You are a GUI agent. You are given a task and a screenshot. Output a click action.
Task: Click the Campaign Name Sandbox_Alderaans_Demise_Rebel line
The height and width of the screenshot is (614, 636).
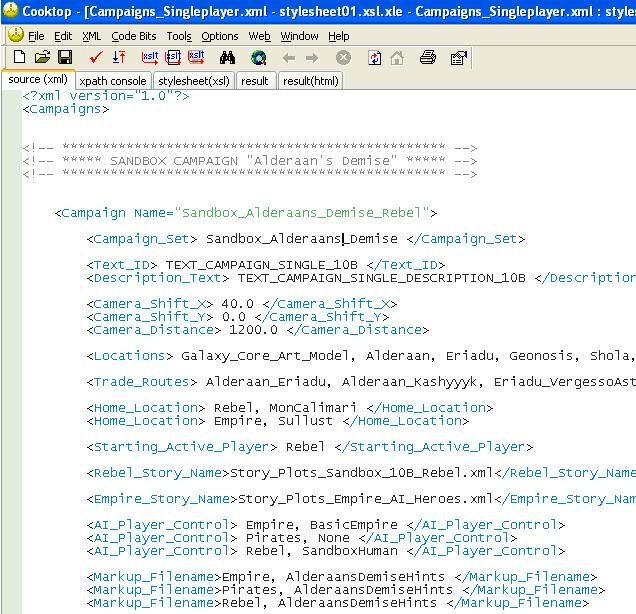[x=246, y=213]
